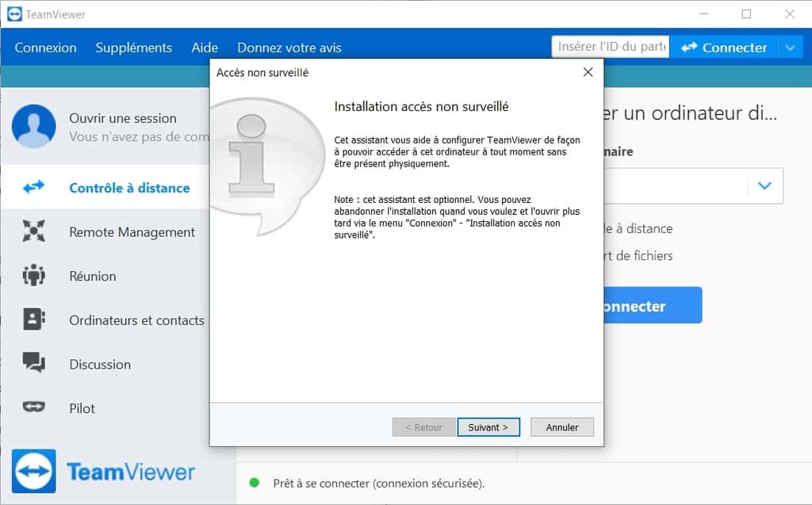Click the Discussion chat bubbles icon
This screenshot has width=812, height=505.
[x=33, y=362]
